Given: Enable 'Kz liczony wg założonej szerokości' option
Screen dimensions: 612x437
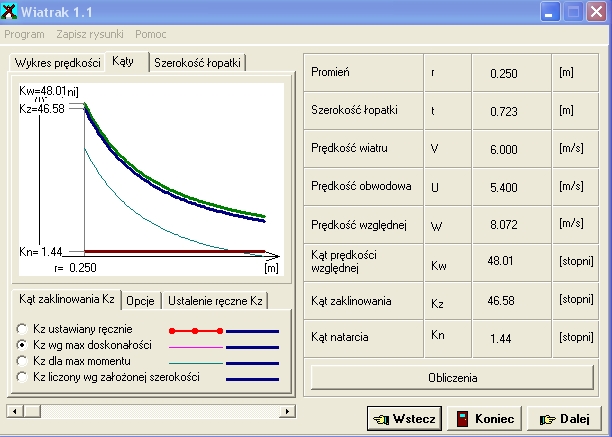Looking at the screenshot, I should (x=22, y=376).
